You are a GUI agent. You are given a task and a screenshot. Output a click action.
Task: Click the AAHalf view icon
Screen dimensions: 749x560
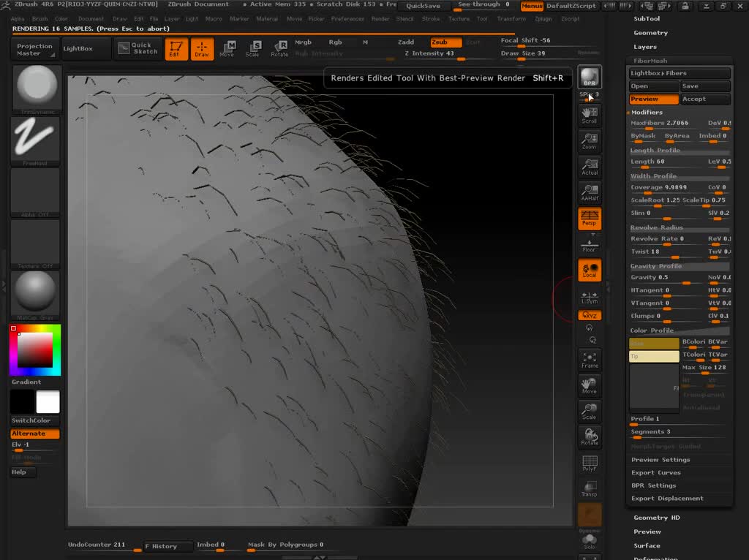pyautogui.click(x=590, y=192)
